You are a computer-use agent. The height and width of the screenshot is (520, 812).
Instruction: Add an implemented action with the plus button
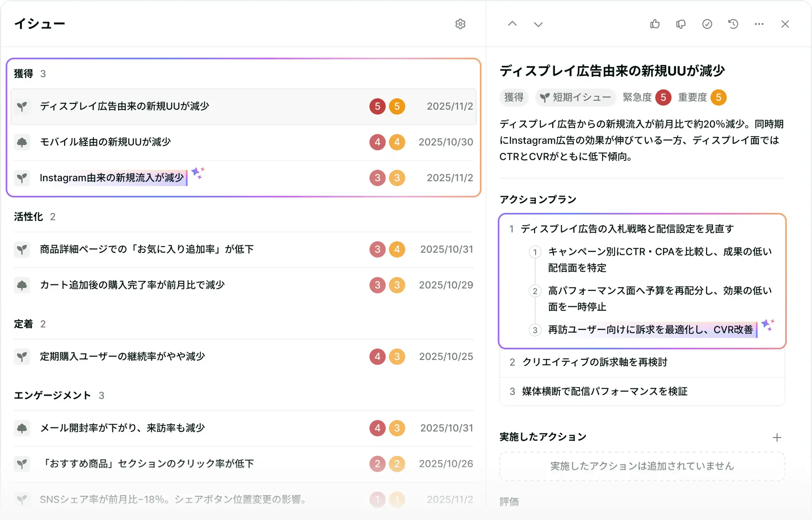[x=777, y=437]
